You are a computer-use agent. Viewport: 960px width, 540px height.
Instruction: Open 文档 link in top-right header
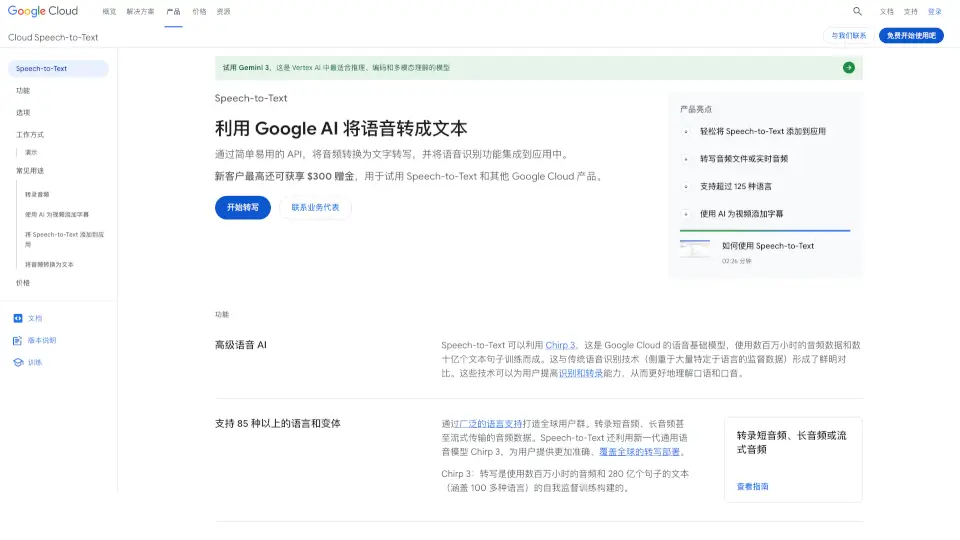(x=887, y=12)
